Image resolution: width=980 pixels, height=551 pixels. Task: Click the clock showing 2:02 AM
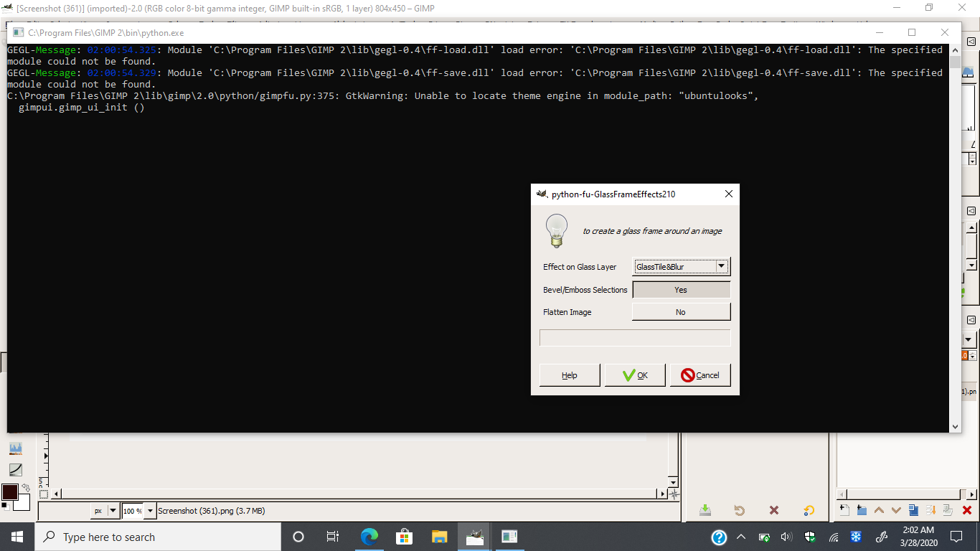pos(919,536)
